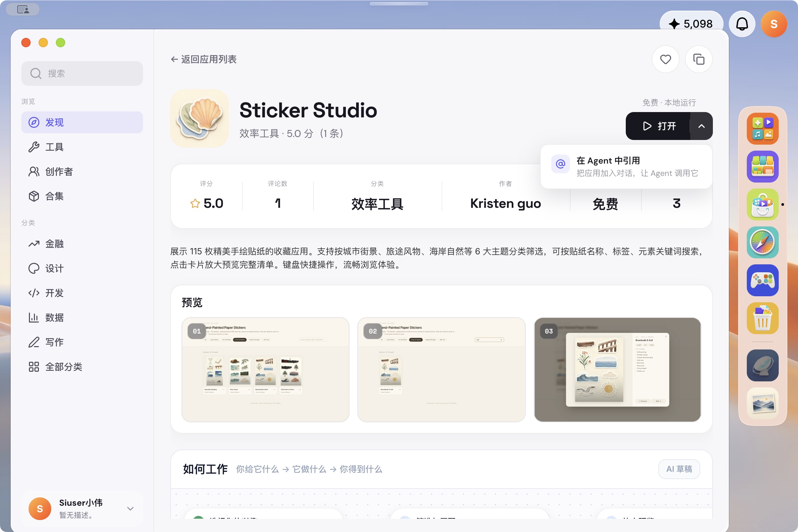Choose the 金融 category
The width and height of the screenshot is (798, 532).
[x=82, y=244]
